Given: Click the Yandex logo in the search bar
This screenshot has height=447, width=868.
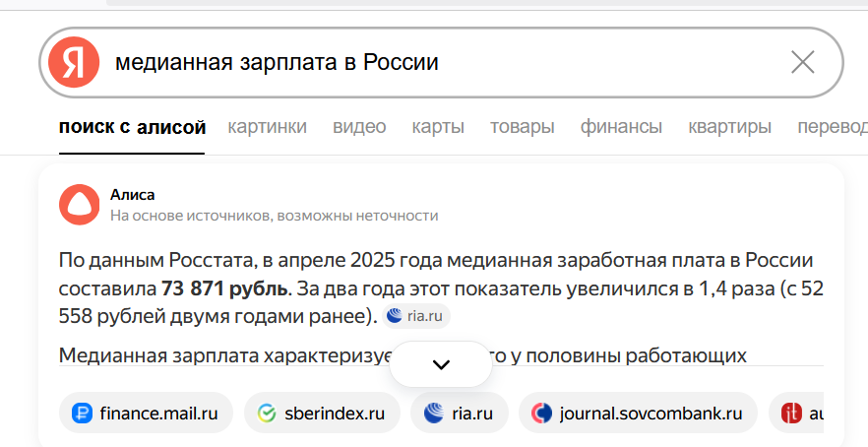Looking at the screenshot, I should click(74, 62).
